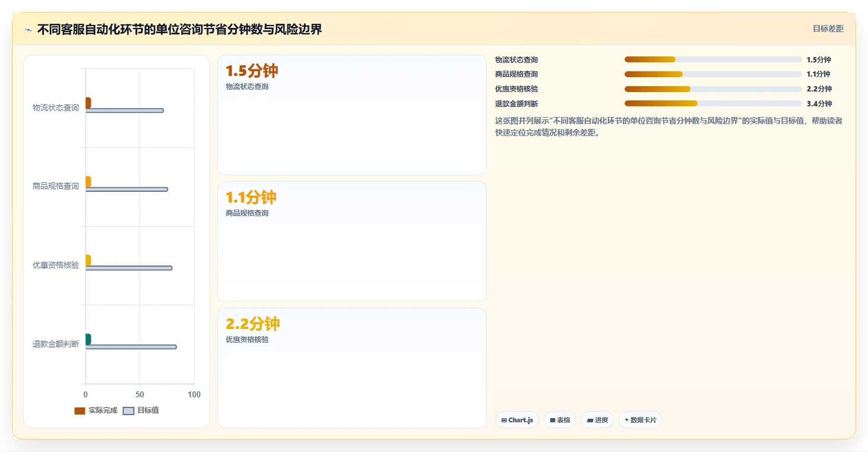Click the 2.2分钟 value in progress list
868x452 pixels.
819,89
